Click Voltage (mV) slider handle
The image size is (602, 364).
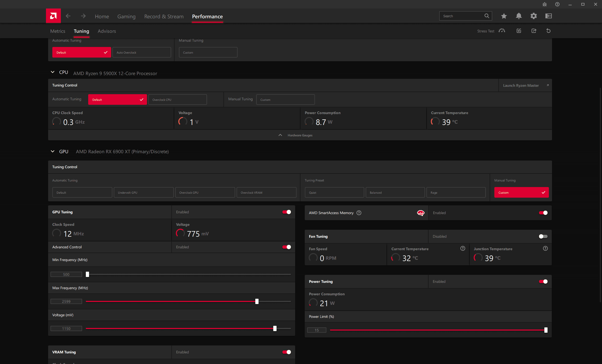[275, 328]
